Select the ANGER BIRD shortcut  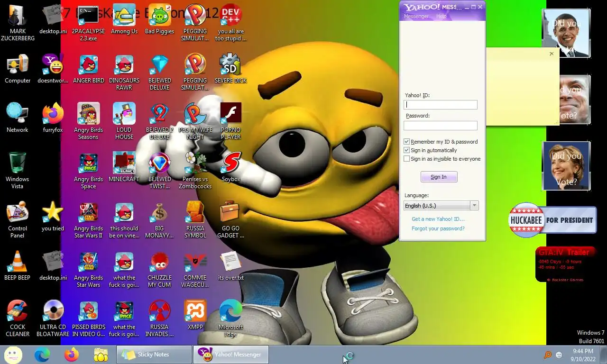[88, 64]
